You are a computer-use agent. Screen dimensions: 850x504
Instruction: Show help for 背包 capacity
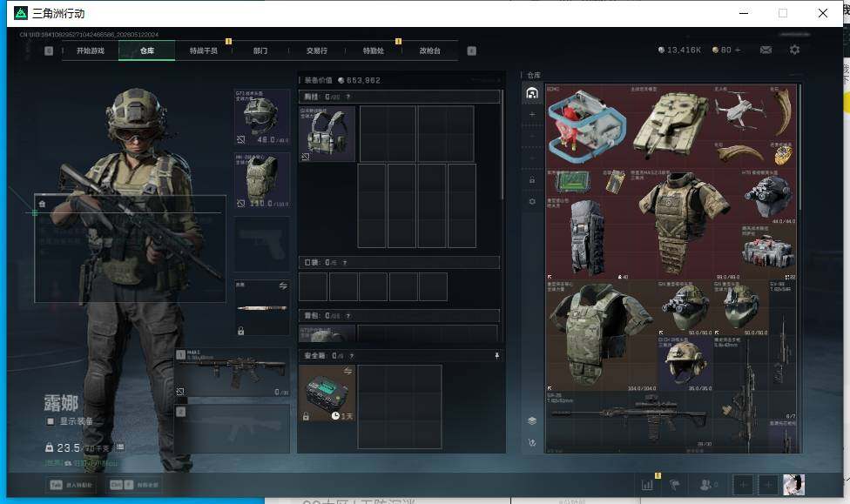click(348, 316)
